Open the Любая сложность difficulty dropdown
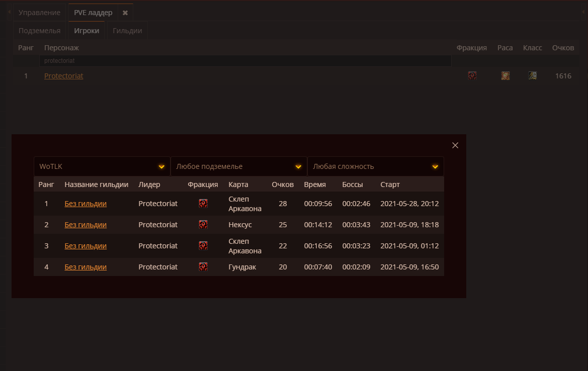Image resolution: width=588 pixels, height=371 pixels. [x=376, y=166]
